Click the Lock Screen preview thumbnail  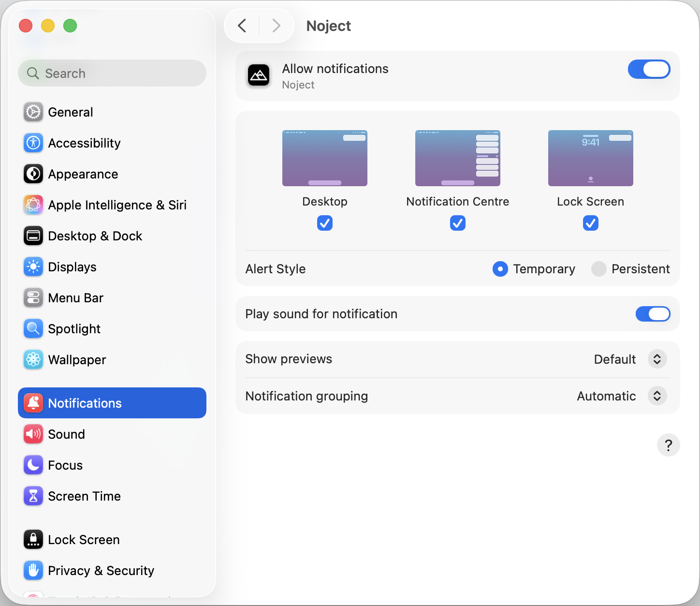pos(591,158)
